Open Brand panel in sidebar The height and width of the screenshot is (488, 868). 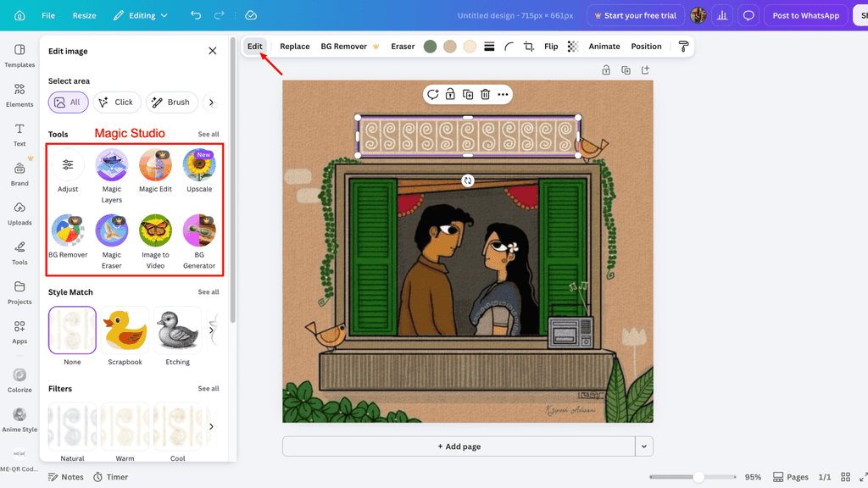[19, 175]
